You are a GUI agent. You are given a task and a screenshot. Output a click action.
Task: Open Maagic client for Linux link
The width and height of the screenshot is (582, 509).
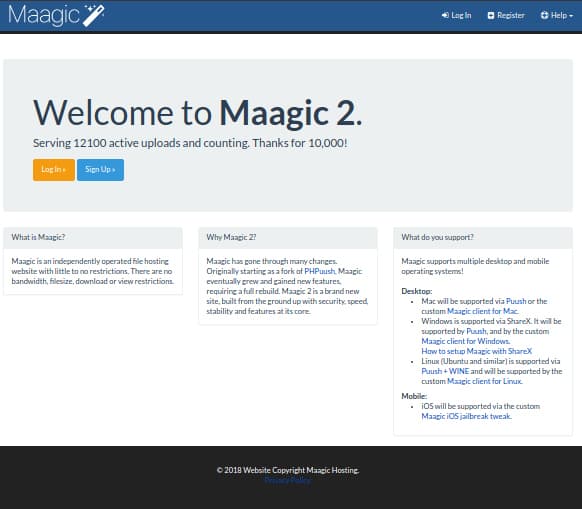click(485, 381)
